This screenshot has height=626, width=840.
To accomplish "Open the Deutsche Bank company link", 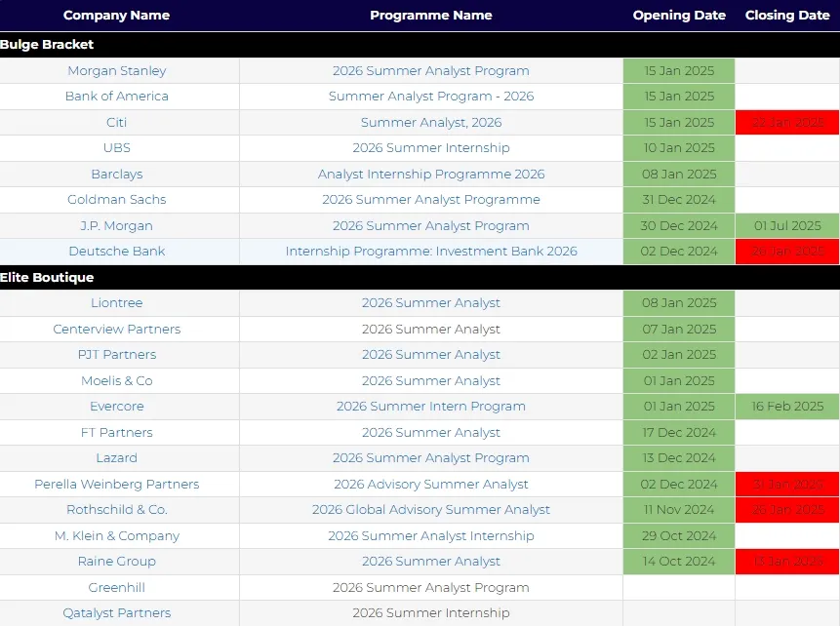I will pos(117,252).
